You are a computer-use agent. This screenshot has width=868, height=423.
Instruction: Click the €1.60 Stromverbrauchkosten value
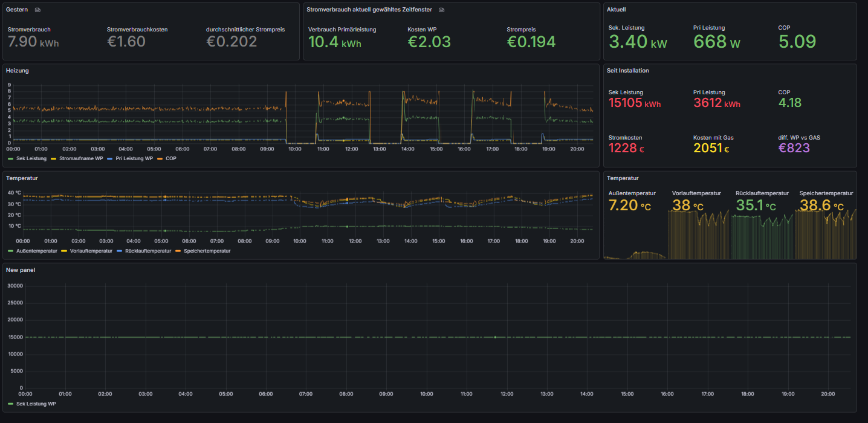[126, 42]
